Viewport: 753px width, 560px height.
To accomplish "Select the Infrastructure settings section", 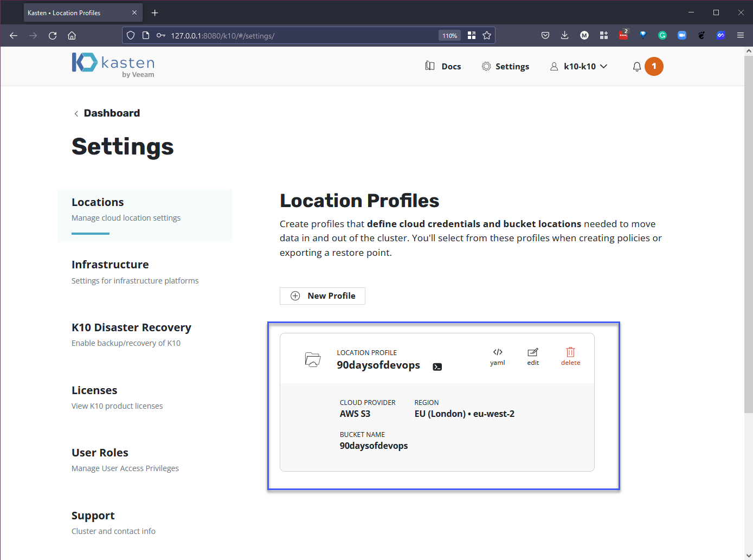I will coord(110,265).
